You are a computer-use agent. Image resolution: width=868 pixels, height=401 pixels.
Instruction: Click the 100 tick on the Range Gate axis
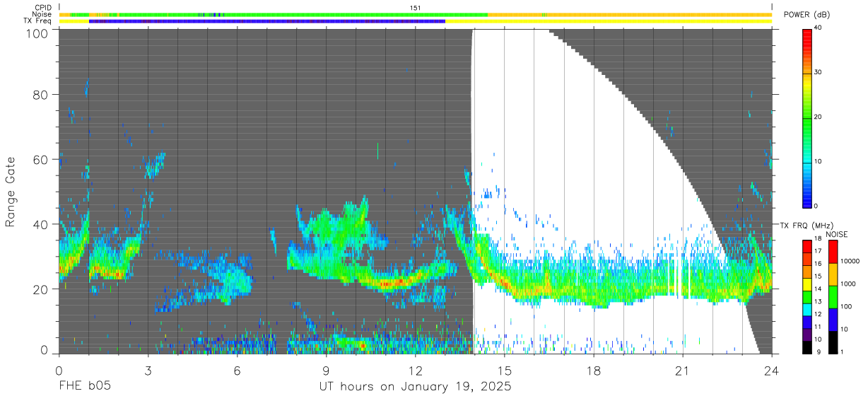tap(36, 33)
